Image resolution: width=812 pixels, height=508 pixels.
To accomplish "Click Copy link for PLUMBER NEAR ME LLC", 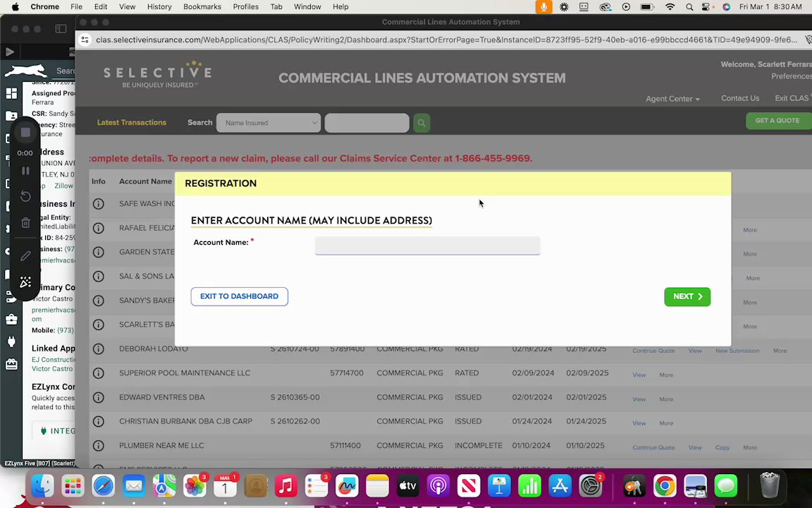I will pos(722,448).
